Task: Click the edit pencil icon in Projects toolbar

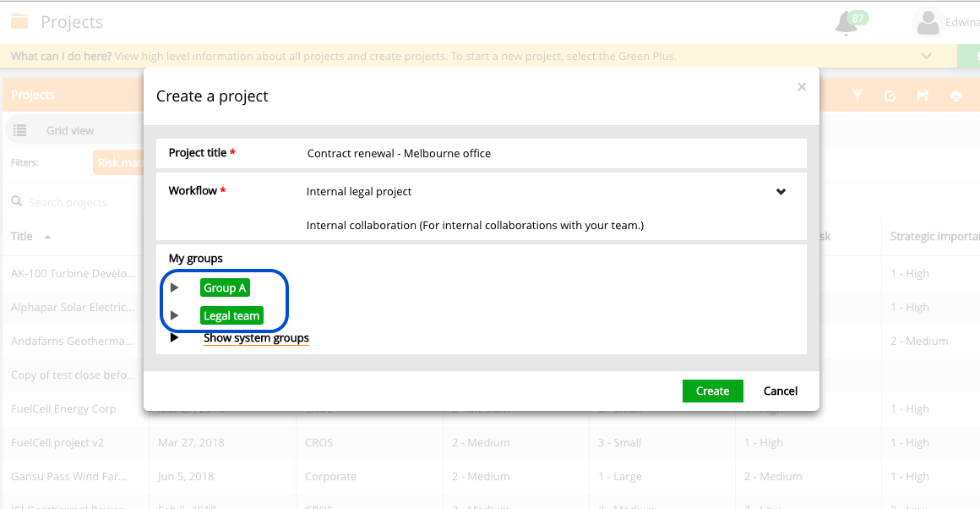Action: [x=890, y=96]
